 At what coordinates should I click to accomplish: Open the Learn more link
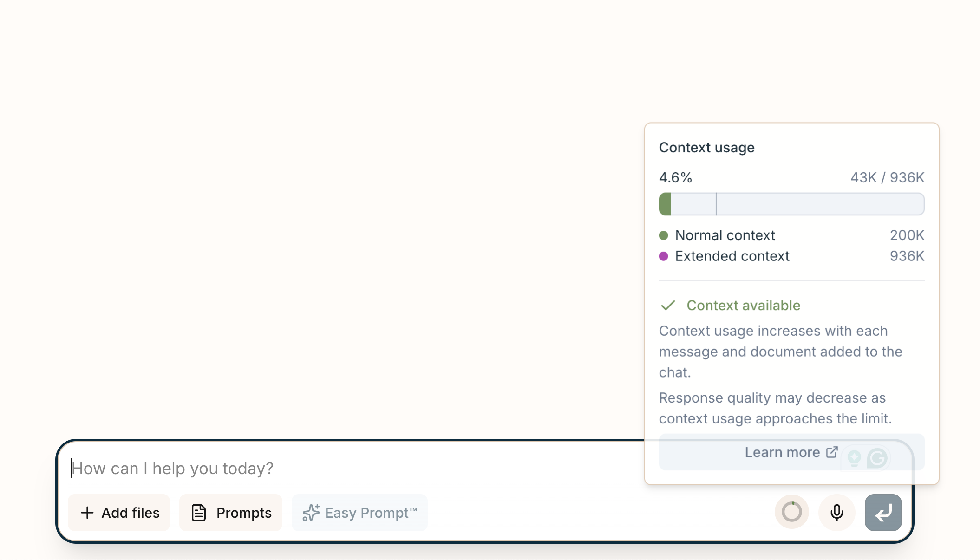pyautogui.click(x=783, y=452)
